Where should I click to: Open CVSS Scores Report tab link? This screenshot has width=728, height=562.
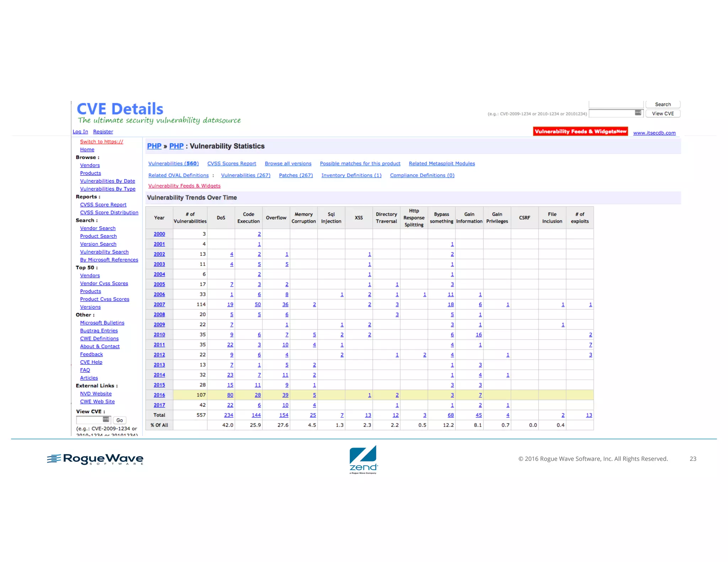coord(232,164)
